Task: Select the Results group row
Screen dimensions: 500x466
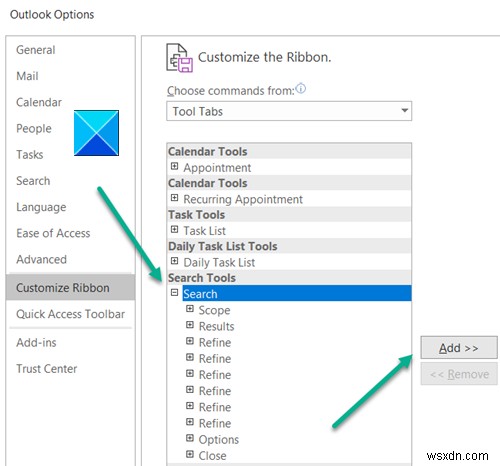Action: tap(216, 326)
